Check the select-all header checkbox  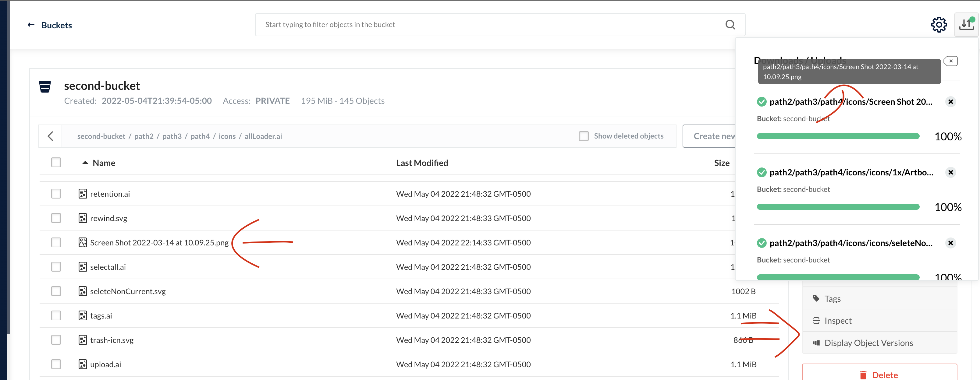click(x=56, y=163)
